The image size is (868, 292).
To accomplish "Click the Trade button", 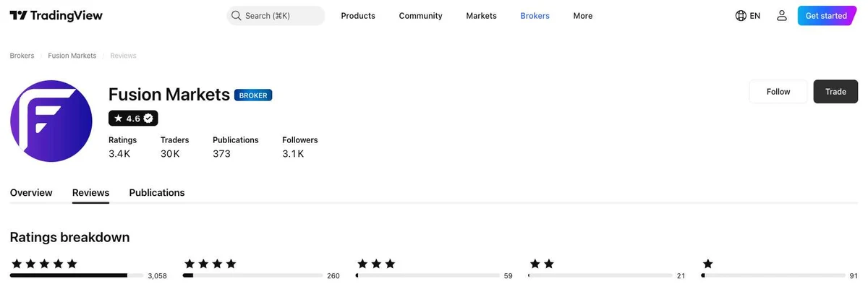I will (835, 92).
